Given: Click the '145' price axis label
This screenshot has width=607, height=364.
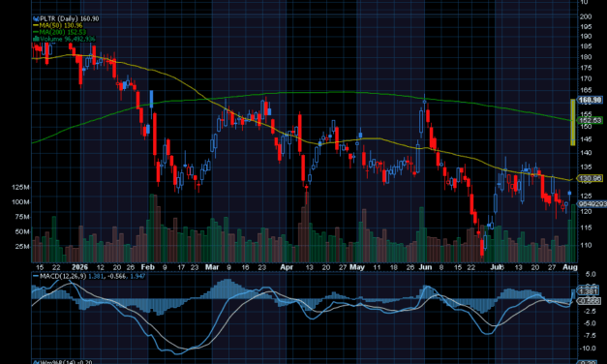Looking at the screenshot, I should [x=586, y=139].
